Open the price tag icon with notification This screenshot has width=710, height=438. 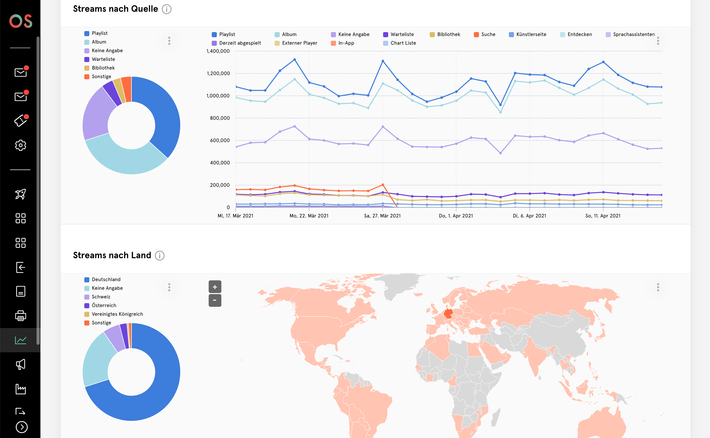[x=21, y=120]
